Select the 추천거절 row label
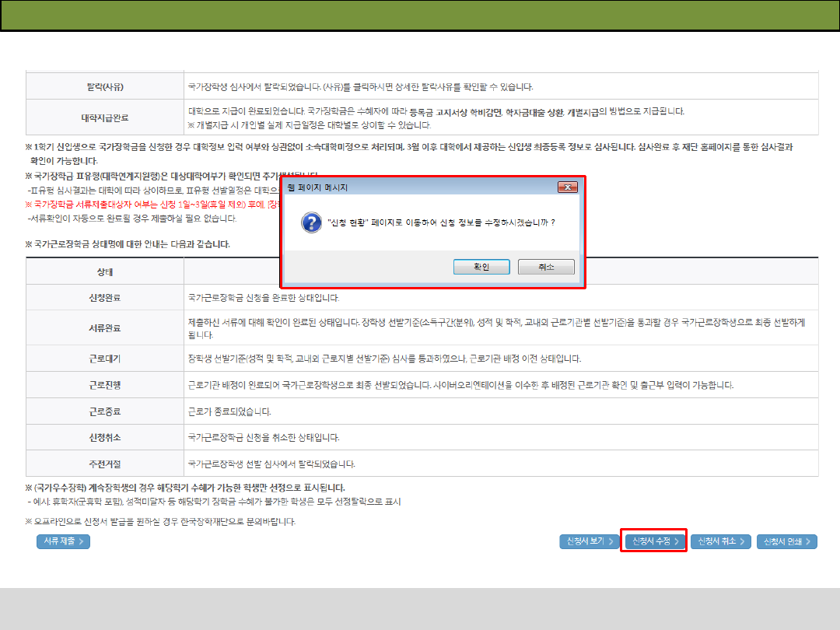840x630 pixels. (105, 464)
